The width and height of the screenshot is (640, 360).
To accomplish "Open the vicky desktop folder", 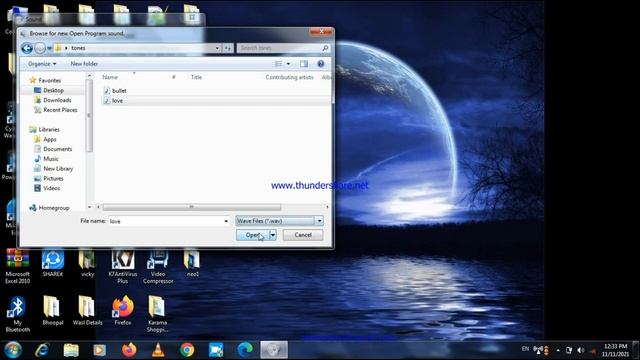I will (x=87, y=263).
